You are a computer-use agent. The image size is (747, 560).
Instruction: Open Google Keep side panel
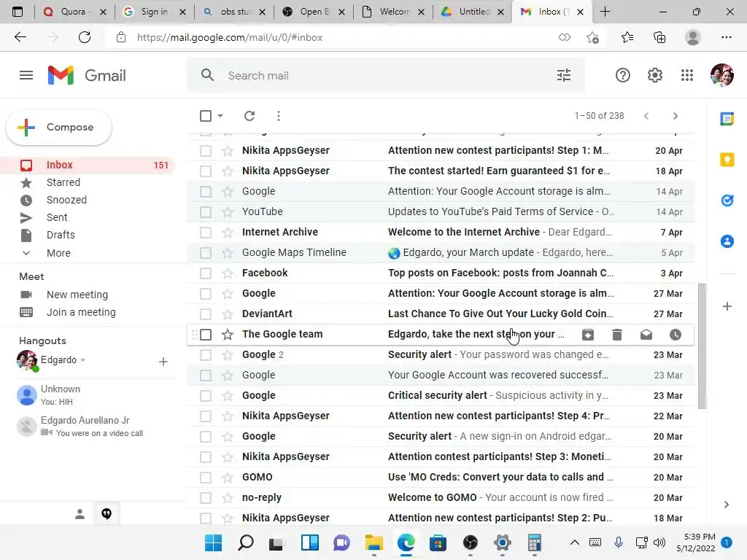point(727,160)
